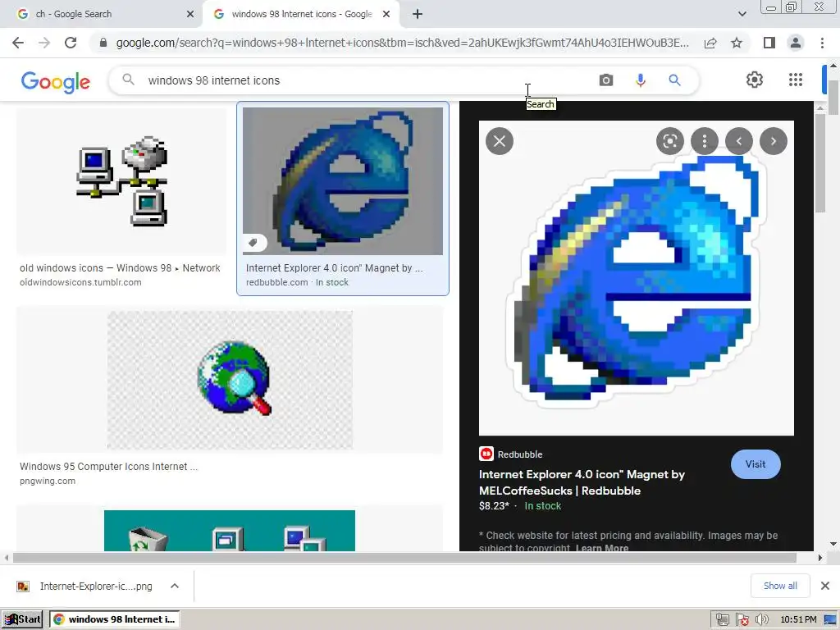Expand download options for Internet-Explorer-ic png
Image resolution: width=840 pixels, height=630 pixels.
pos(175,586)
